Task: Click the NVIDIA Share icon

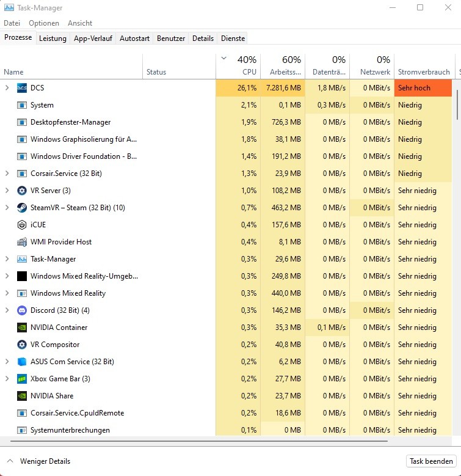Action: point(22,396)
